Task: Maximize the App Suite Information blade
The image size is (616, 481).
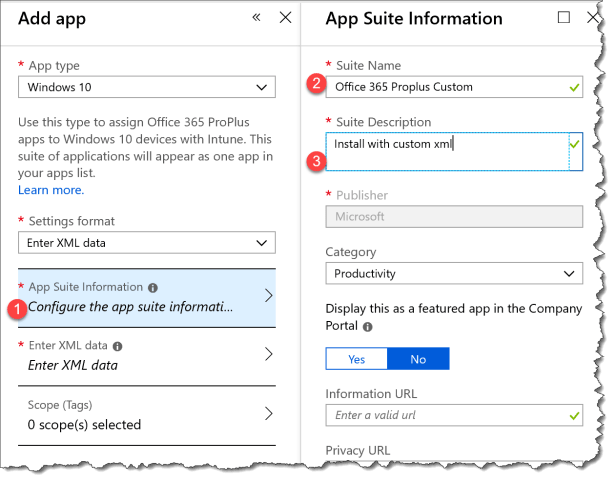Action: [564, 17]
